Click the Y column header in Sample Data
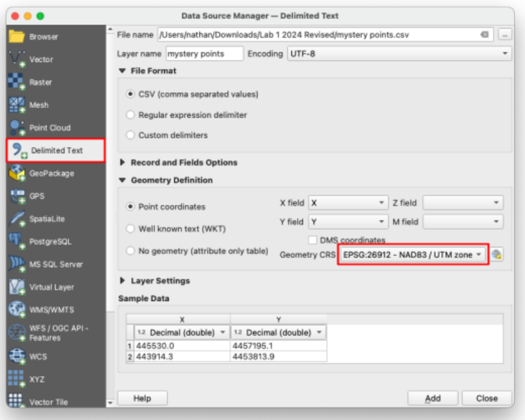 (278, 319)
